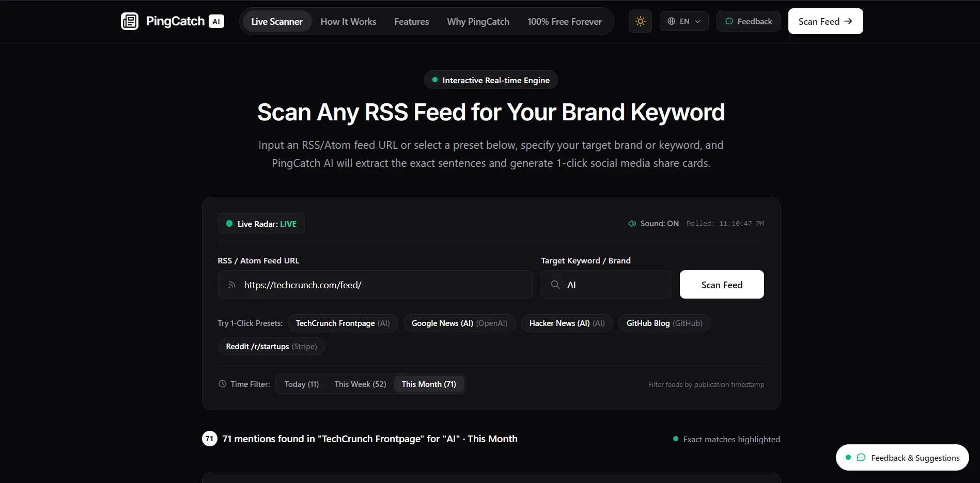Click the RSS icon in feed URL field

(232, 285)
